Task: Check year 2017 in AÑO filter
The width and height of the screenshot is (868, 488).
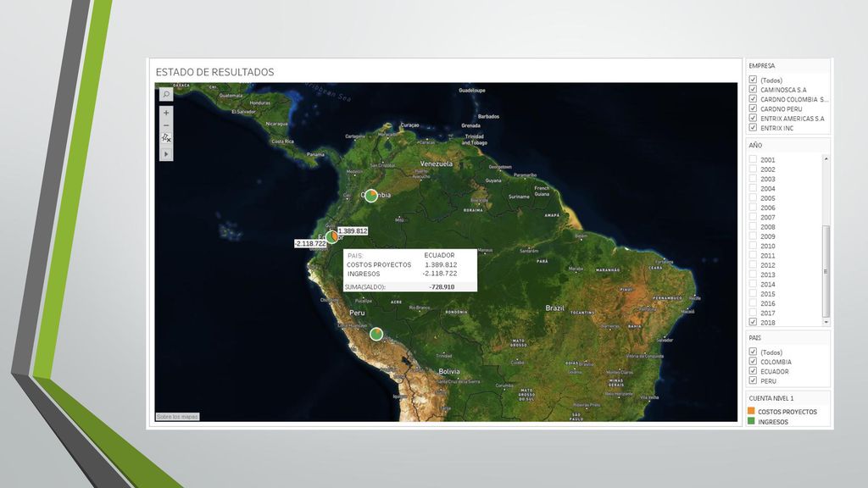Action: tap(753, 313)
